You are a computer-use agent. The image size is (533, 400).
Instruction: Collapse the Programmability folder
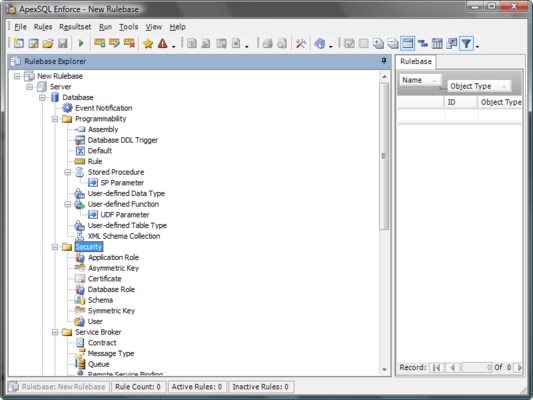55,119
